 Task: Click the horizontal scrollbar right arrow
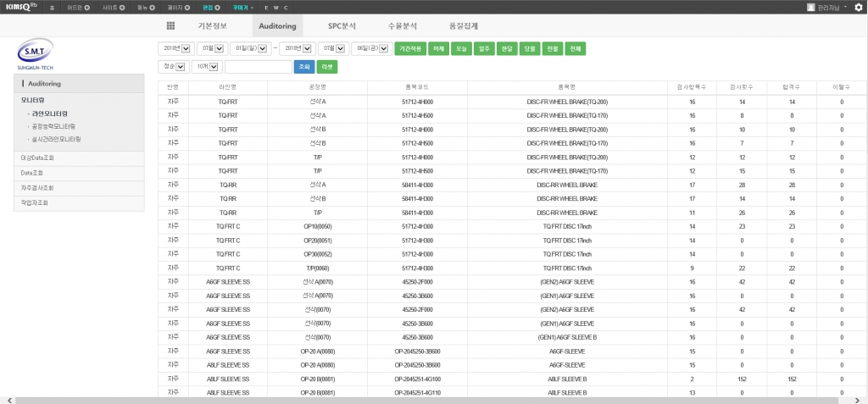857,400
